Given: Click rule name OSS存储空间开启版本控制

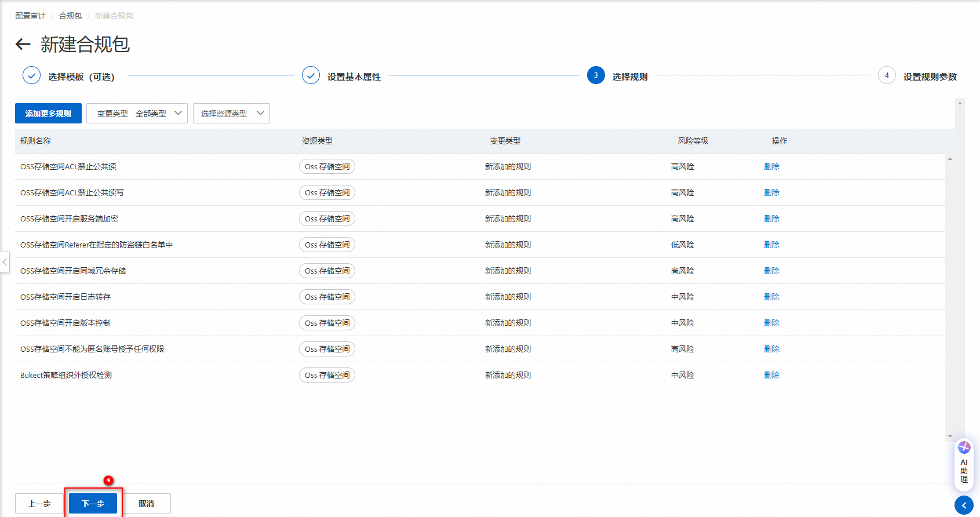Looking at the screenshot, I should point(65,323).
